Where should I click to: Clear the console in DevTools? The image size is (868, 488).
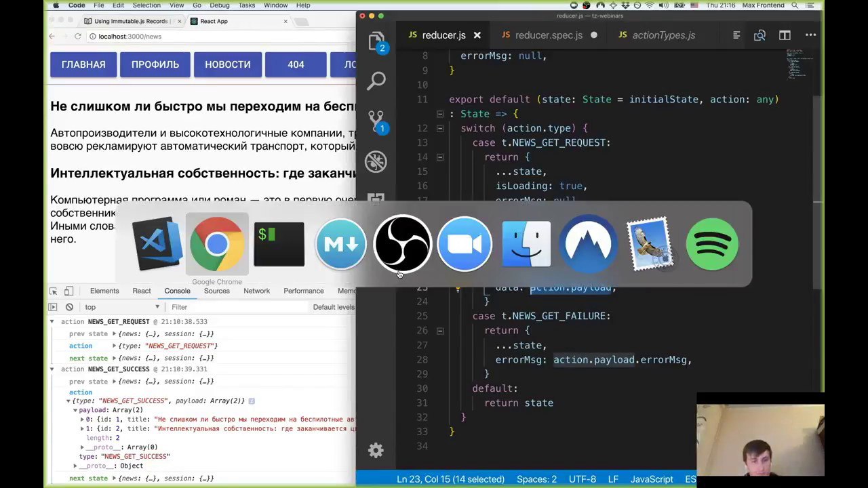coord(69,307)
